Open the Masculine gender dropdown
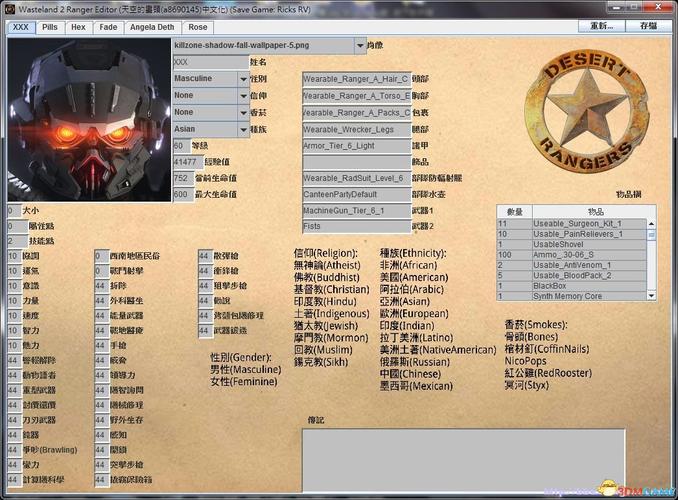 (243, 79)
